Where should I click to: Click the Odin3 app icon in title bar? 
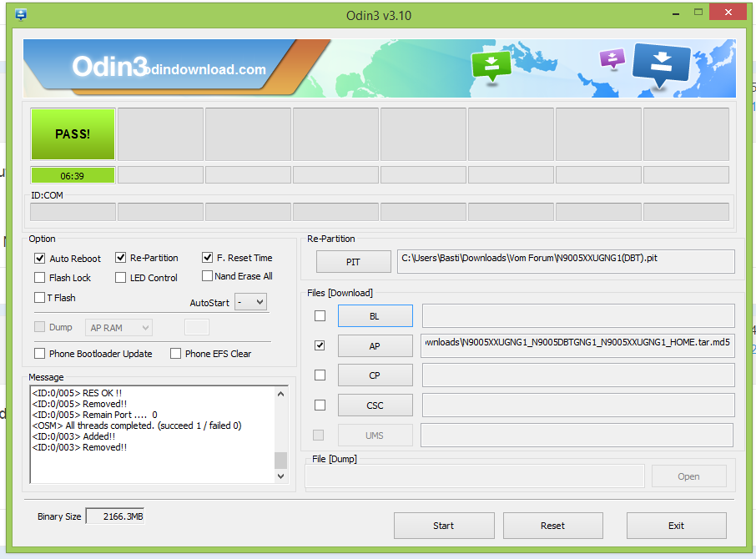[x=21, y=15]
